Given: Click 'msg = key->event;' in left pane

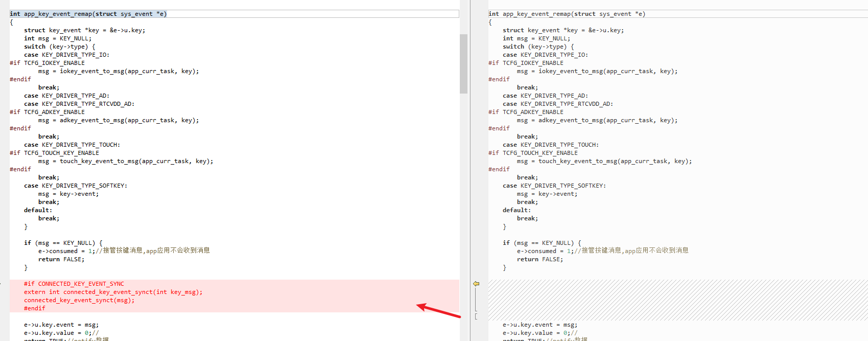Looking at the screenshot, I should click(x=68, y=194).
